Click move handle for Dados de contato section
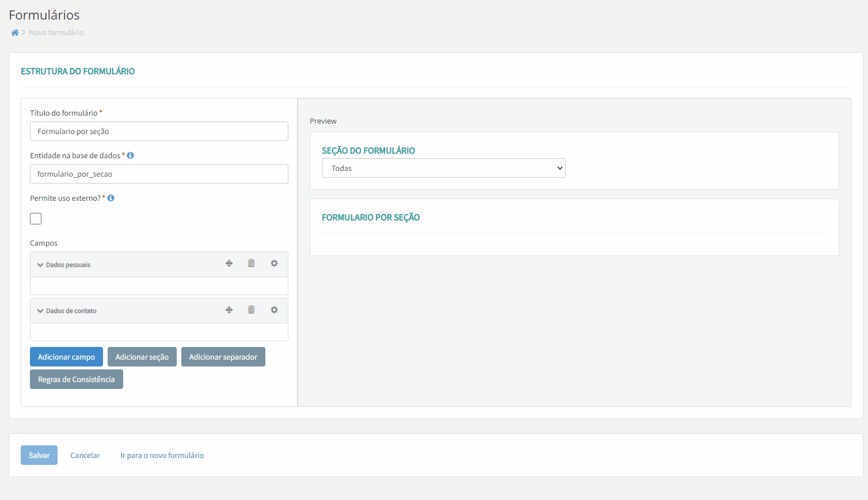The height and width of the screenshot is (500, 868). (229, 310)
